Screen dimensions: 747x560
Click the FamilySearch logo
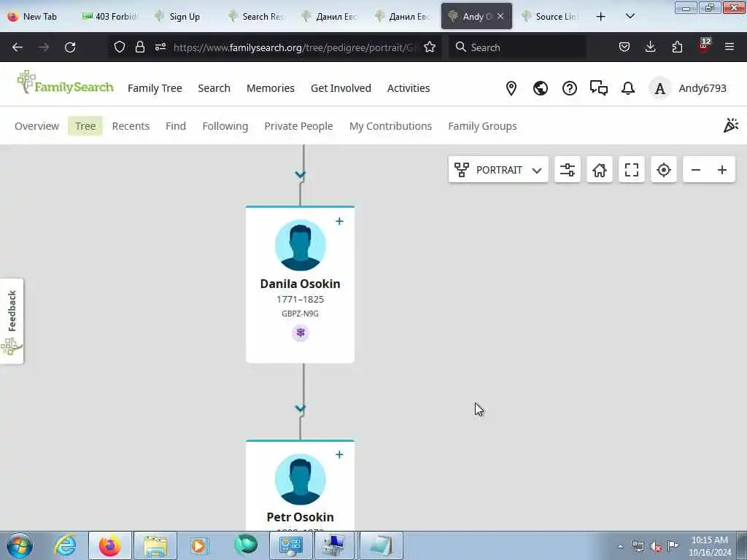pos(65,83)
